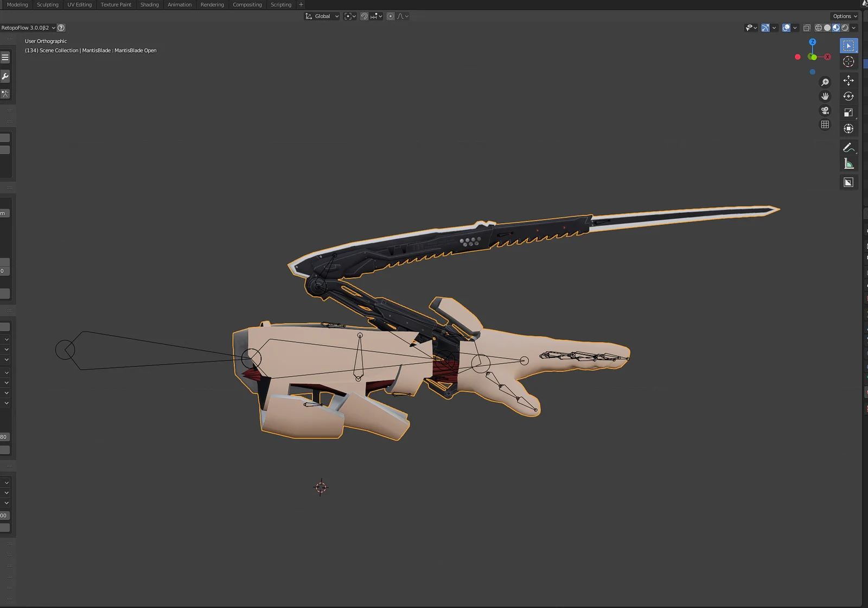Click the hand pan icon
The height and width of the screenshot is (608, 868).
[825, 96]
